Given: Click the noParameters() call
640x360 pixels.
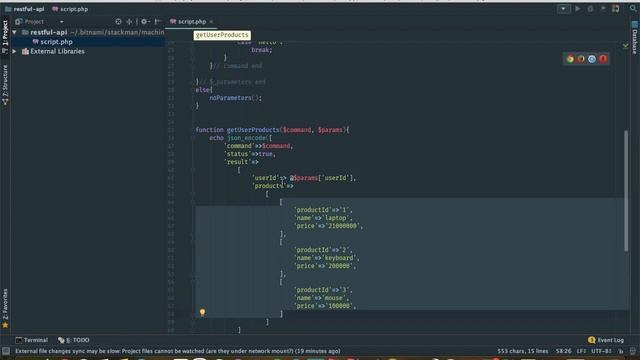Looking at the screenshot, I should coord(236,98).
